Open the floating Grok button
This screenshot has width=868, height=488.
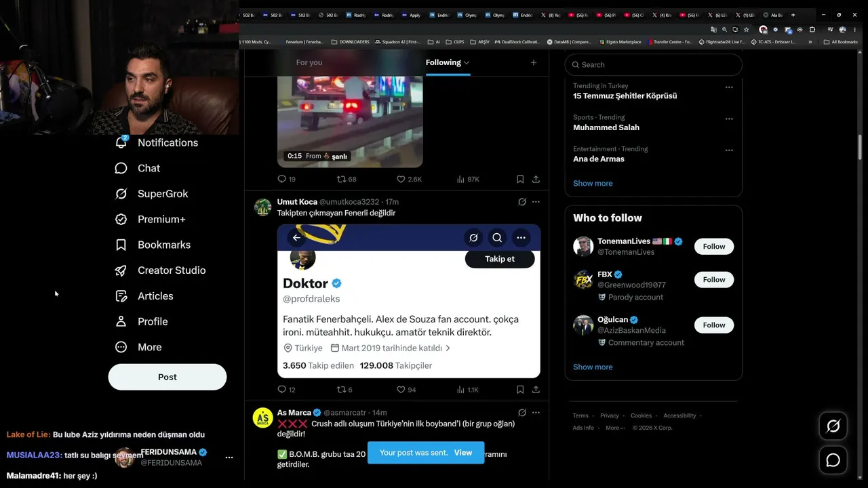click(833, 426)
